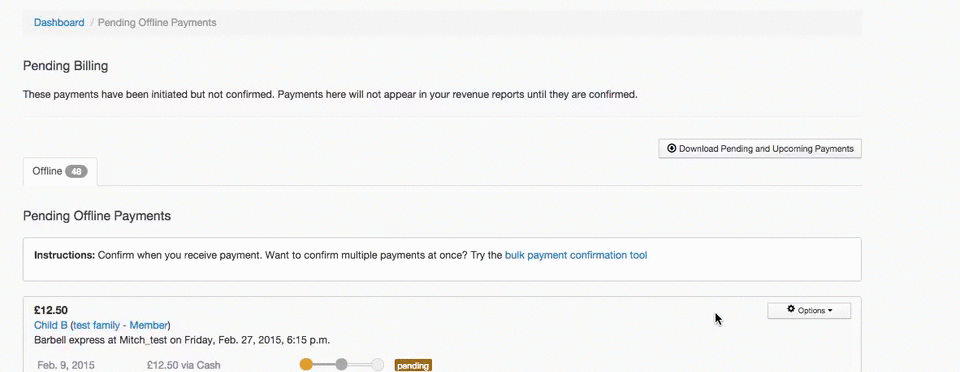Click the payment progress tracker line
Viewport: 960px width, 372px height.
click(x=342, y=365)
